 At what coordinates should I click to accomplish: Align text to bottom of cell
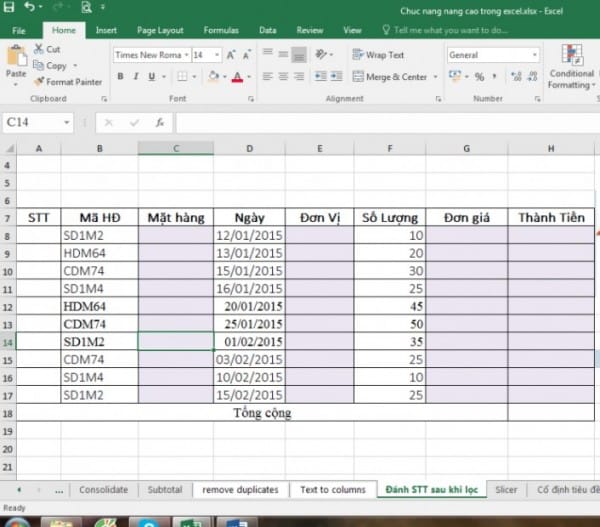[x=299, y=54]
